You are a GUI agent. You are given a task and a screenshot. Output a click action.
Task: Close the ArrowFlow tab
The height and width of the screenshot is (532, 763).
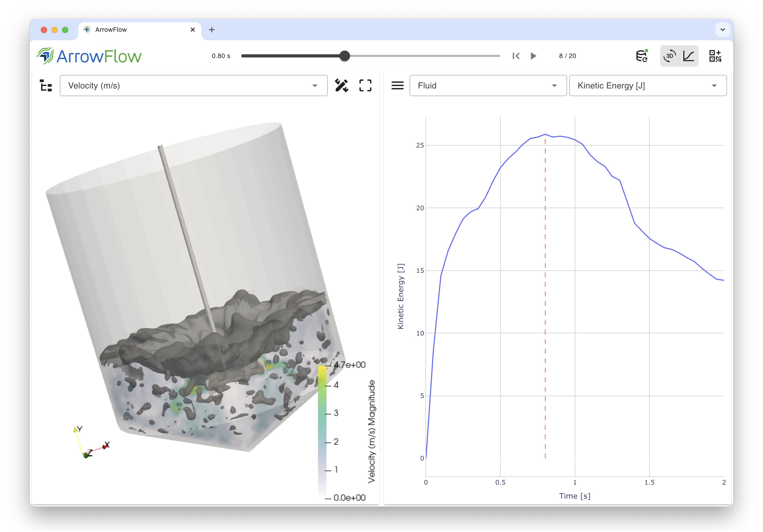coord(193,30)
